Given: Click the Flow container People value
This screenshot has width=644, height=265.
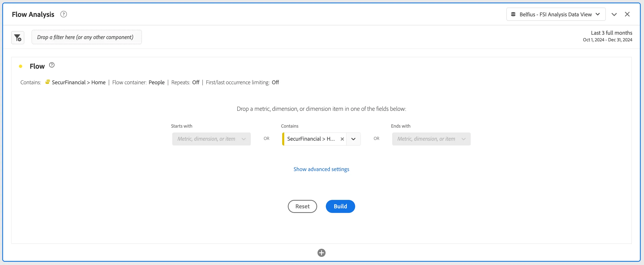Looking at the screenshot, I should 157,82.
